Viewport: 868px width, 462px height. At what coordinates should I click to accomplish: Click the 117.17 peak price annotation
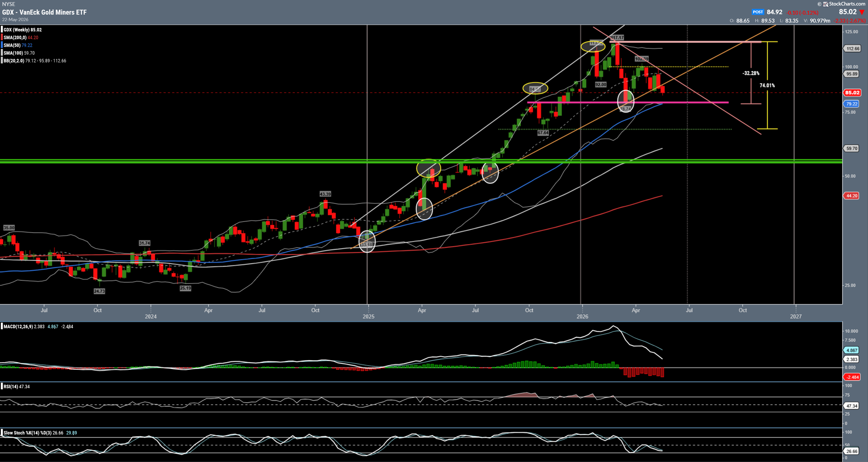pos(617,38)
